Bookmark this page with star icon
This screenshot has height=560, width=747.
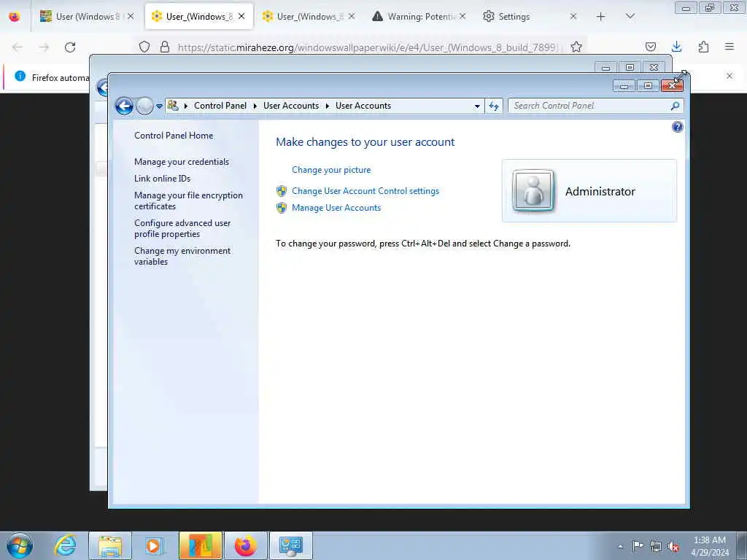pos(576,47)
